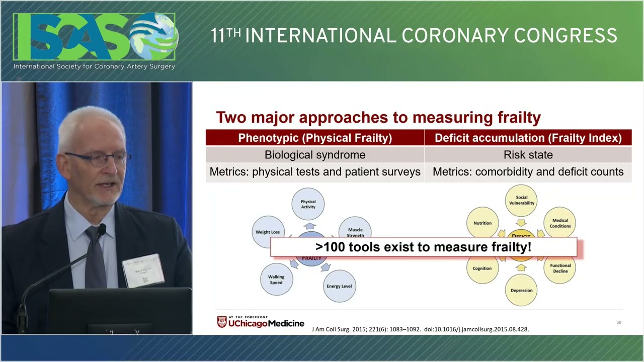Select the Depression circle
This screenshot has height=362, width=644.
point(521,290)
